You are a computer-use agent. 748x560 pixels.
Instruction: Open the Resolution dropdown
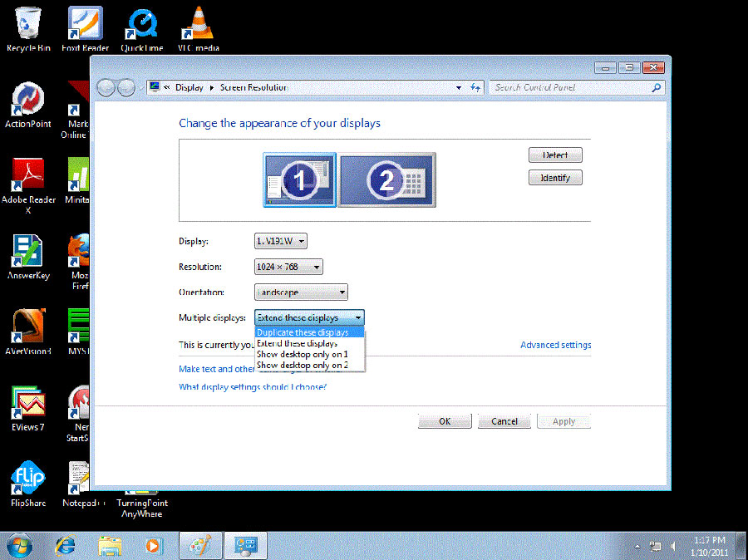[x=288, y=267]
